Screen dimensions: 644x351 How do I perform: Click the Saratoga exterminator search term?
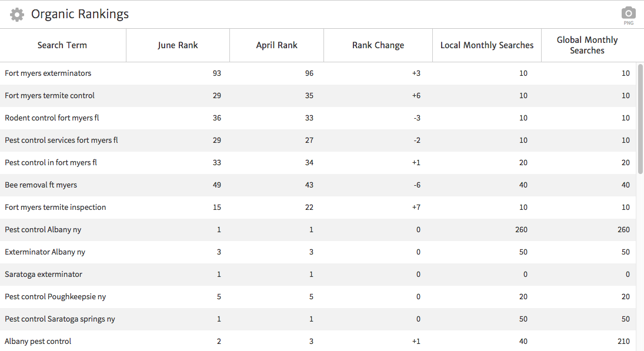pos(44,275)
